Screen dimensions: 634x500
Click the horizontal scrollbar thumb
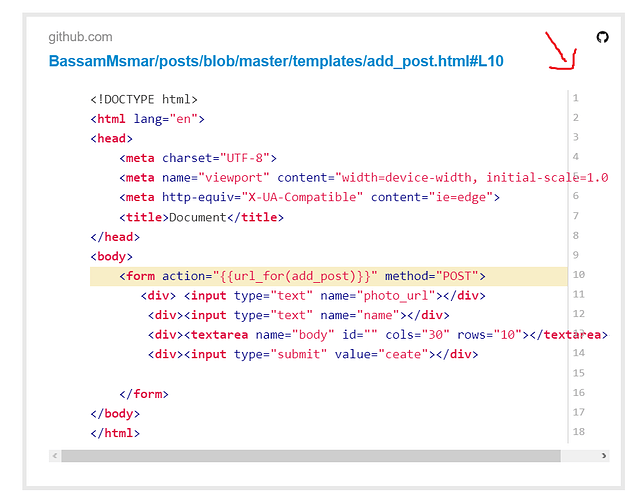click(311, 456)
